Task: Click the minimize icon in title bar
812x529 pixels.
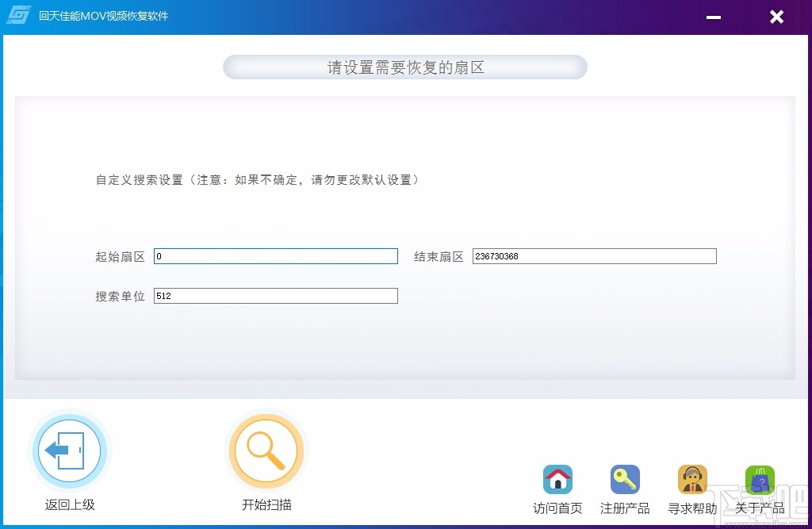Action: (713, 17)
